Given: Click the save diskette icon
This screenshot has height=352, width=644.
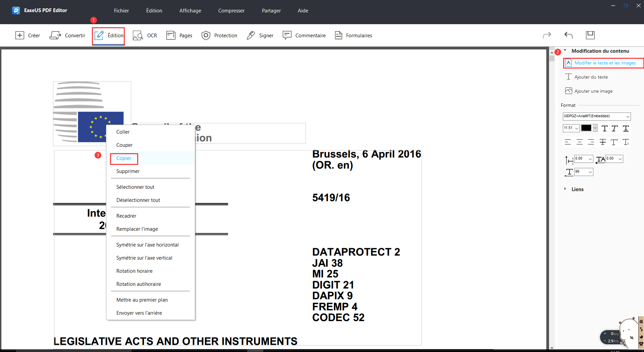Looking at the screenshot, I should point(590,35).
